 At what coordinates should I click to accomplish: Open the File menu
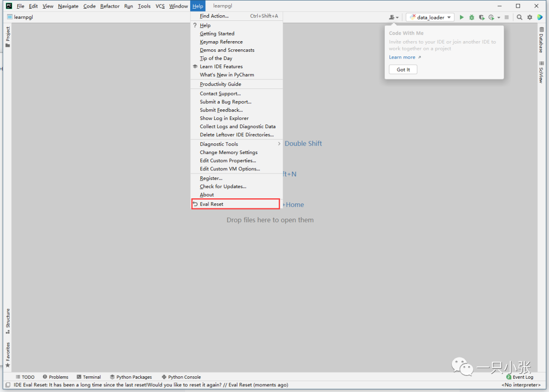tap(20, 6)
